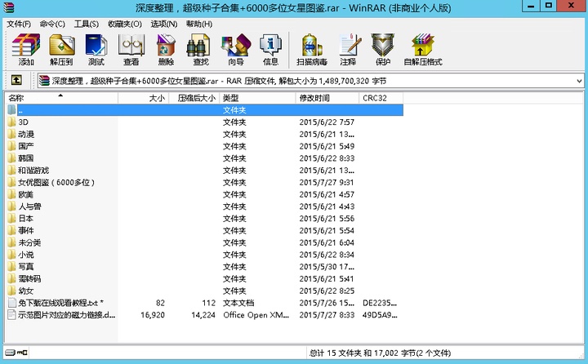Click the Protect (保护) shield icon
The image size is (588, 364).
382,49
